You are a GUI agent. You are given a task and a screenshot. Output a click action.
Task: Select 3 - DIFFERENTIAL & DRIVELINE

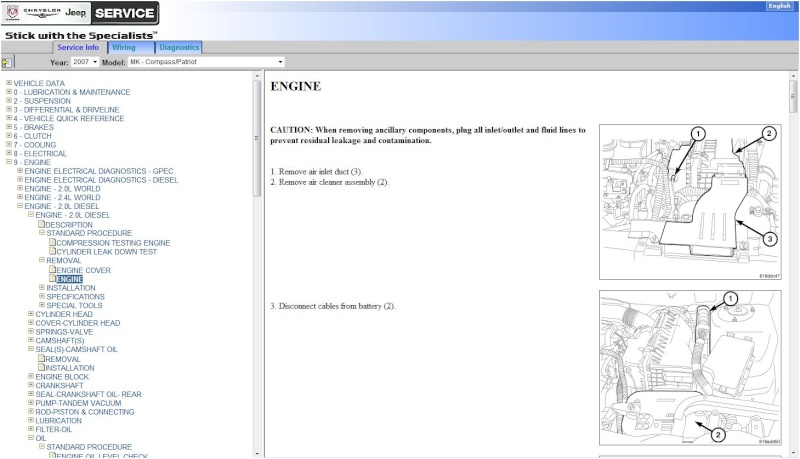[66, 110]
